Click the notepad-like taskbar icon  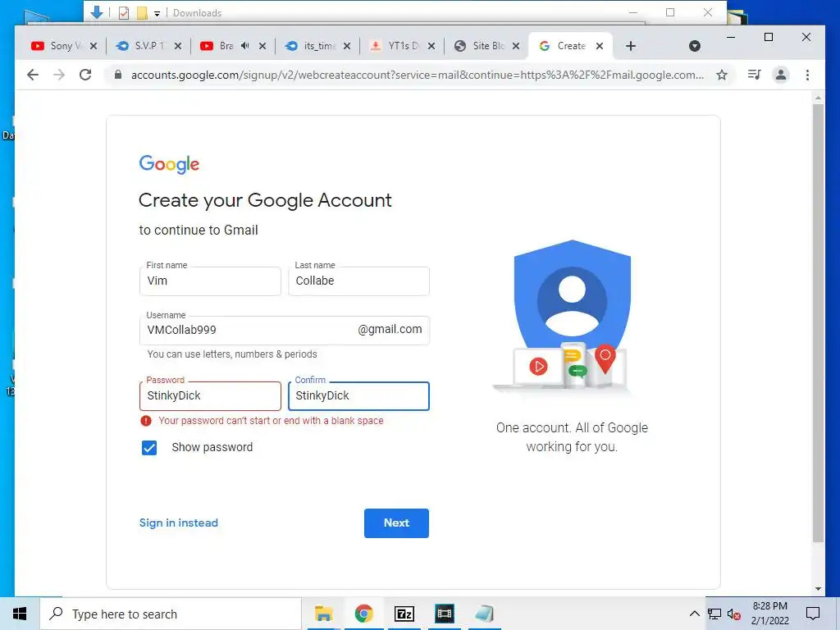tap(485, 614)
